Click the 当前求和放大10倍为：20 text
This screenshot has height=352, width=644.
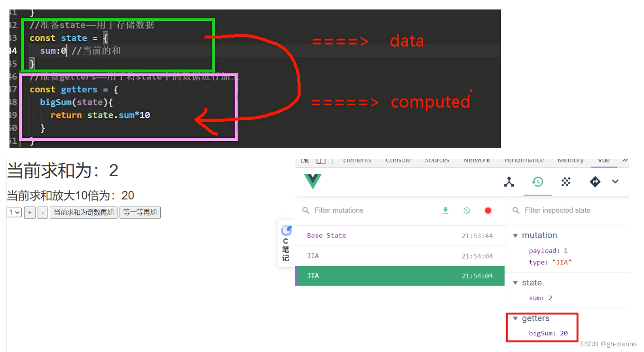(71, 195)
